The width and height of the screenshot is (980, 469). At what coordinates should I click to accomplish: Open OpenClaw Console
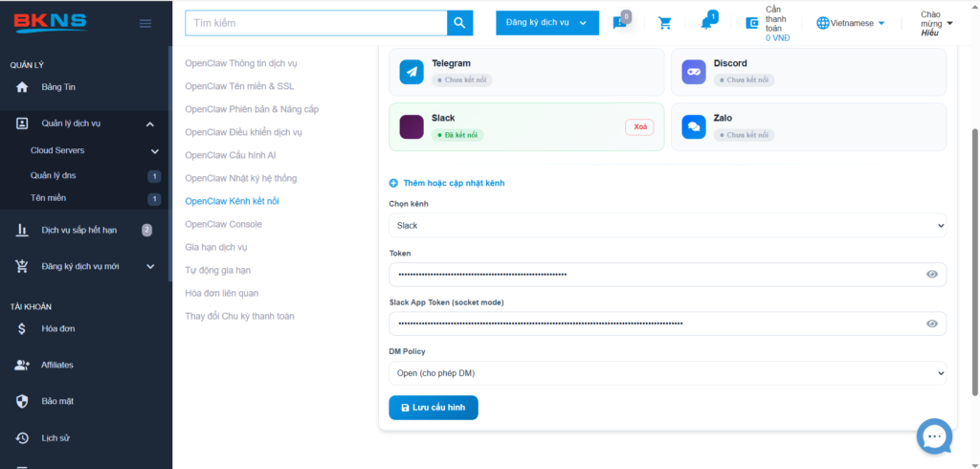(x=223, y=224)
